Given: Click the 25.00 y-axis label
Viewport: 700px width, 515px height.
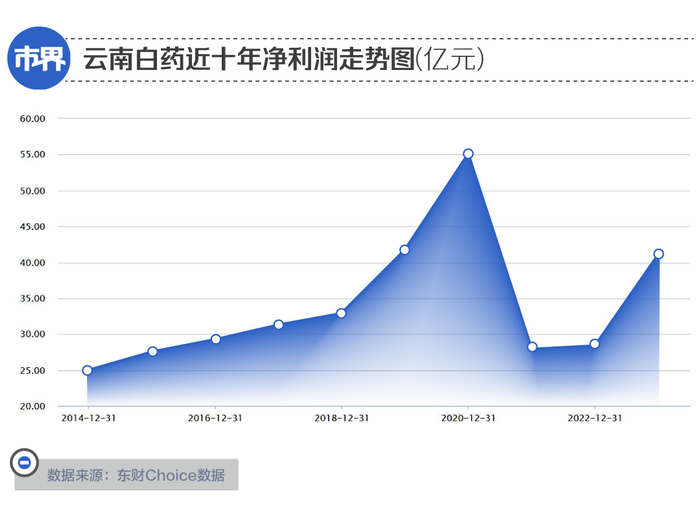Looking at the screenshot, I should tap(33, 370).
